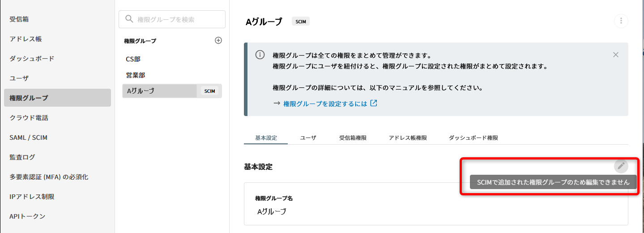Screen dimensions: 644x233
Task: Dismiss the info banner with the X icon
Action: point(615,55)
